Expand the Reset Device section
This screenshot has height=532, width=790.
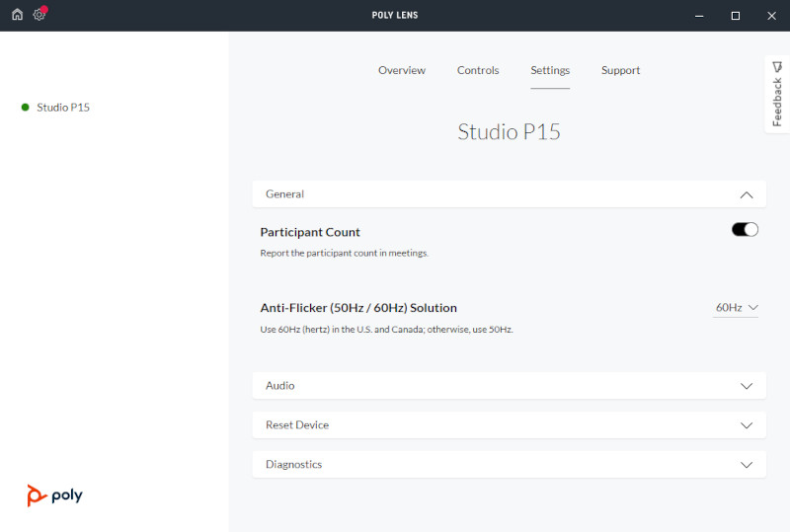pyautogui.click(x=509, y=424)
